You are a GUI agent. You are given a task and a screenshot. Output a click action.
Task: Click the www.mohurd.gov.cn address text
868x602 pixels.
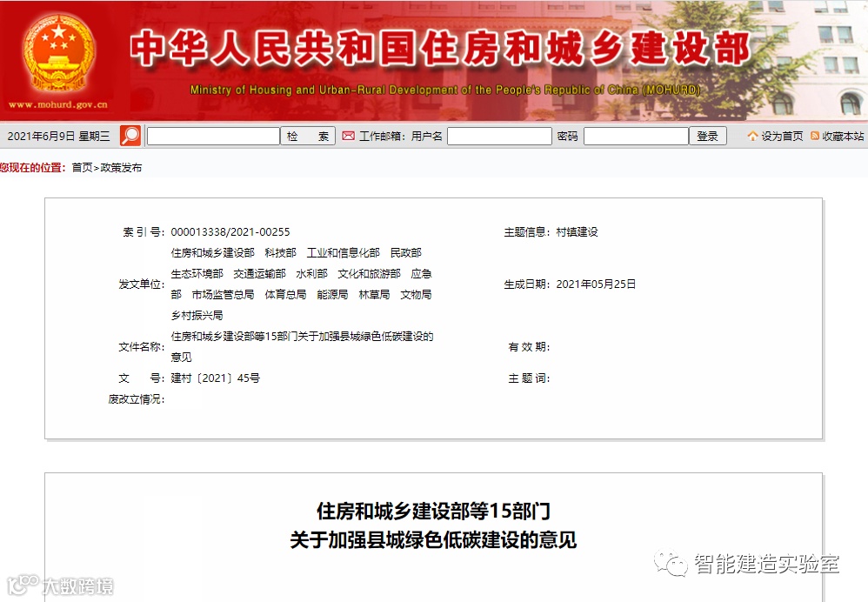(x=58, y=104)
